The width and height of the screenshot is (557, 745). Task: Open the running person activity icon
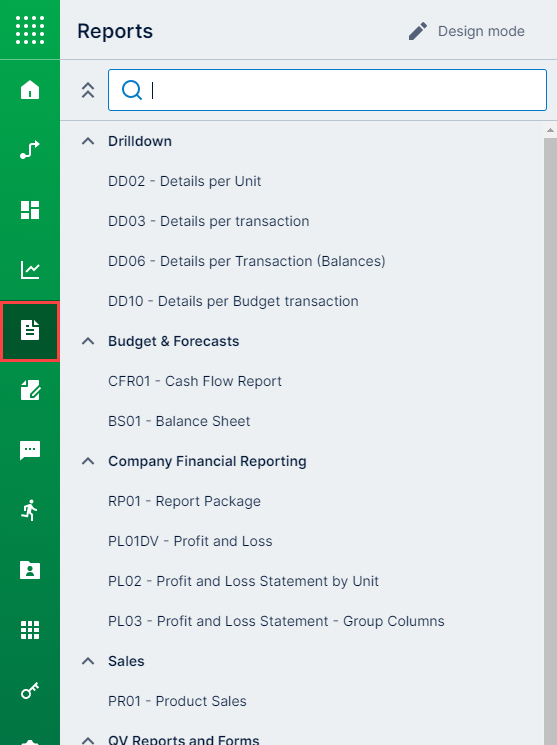(x=30, y=510)
